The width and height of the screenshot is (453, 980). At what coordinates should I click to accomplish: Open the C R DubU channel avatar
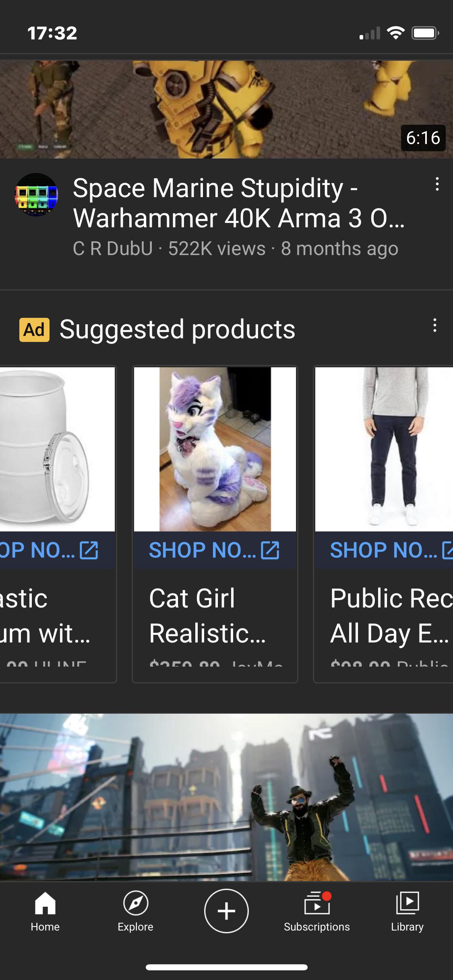pyautogui.click(x=36, y=195)
